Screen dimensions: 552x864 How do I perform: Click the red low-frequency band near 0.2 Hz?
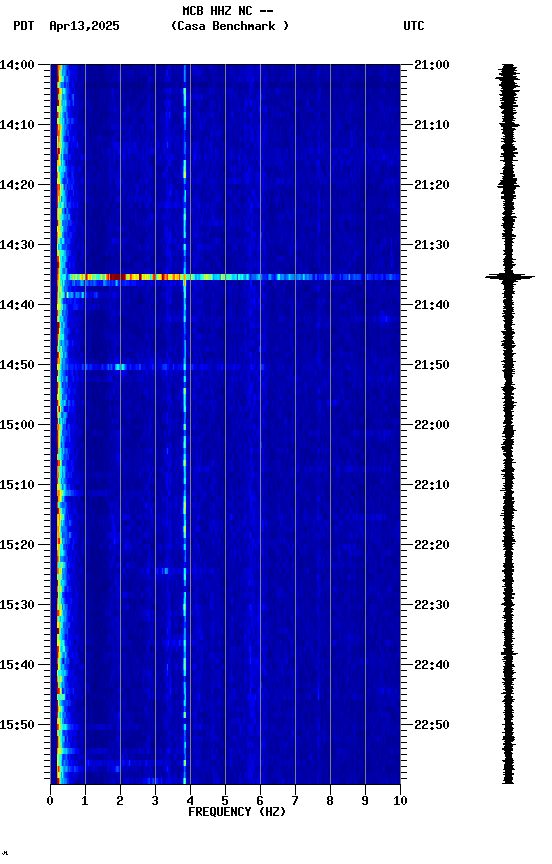(x=58, y=424)
